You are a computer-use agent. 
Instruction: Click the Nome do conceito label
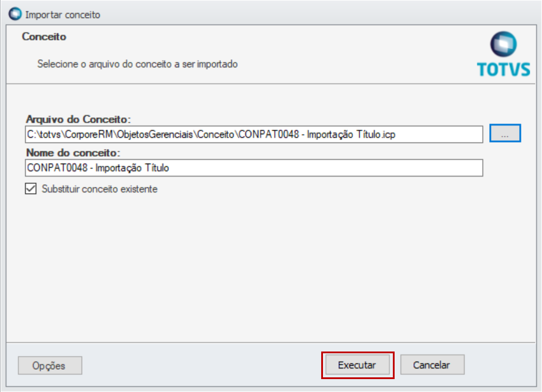[x=73, y=153]
